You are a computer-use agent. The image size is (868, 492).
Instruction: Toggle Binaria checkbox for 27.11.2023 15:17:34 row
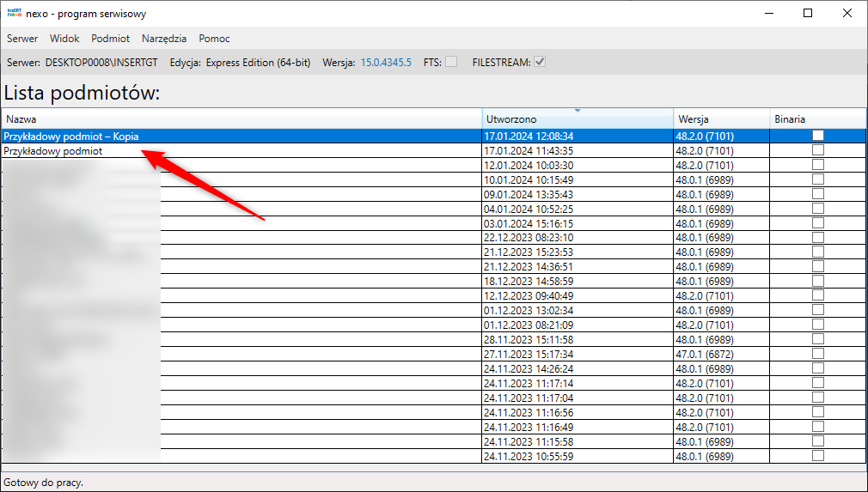click(x=817, y=353)
